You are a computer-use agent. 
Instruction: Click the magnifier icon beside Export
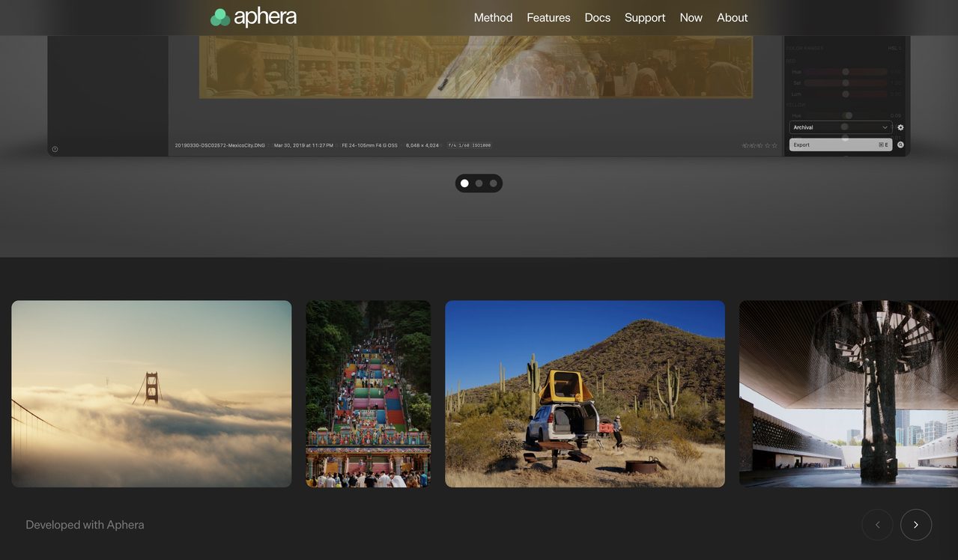point(900,144)
